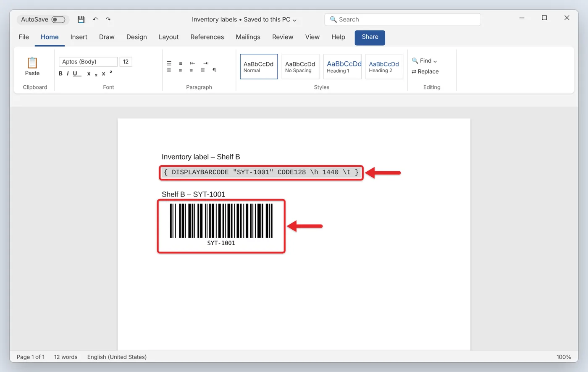Align text right

(x=191, y=71)
